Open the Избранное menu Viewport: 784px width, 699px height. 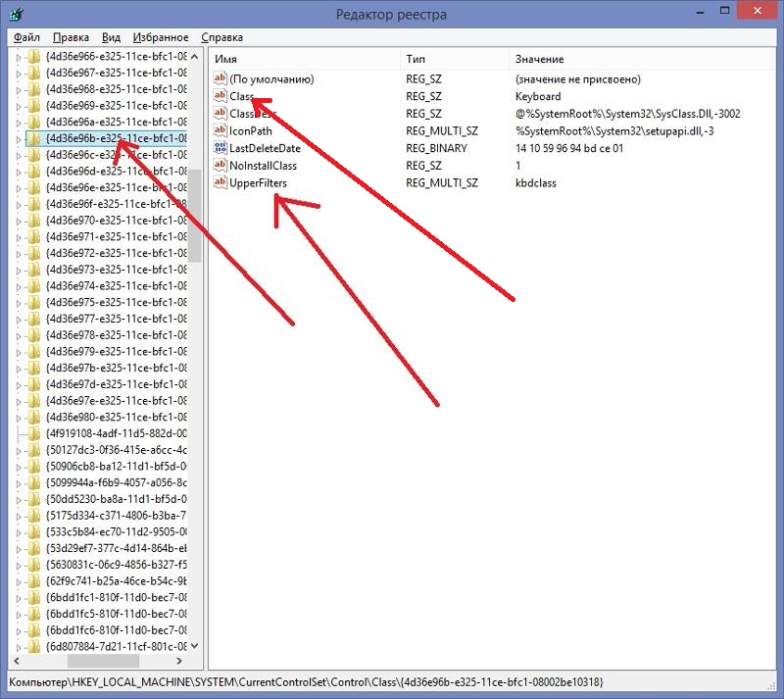point(159,37)
